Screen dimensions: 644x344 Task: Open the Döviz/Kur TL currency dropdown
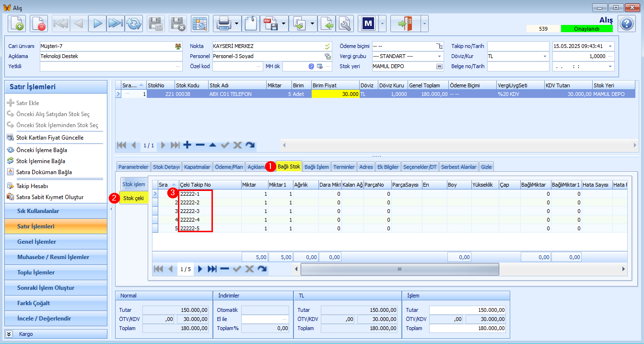click(x=545, y=56)
